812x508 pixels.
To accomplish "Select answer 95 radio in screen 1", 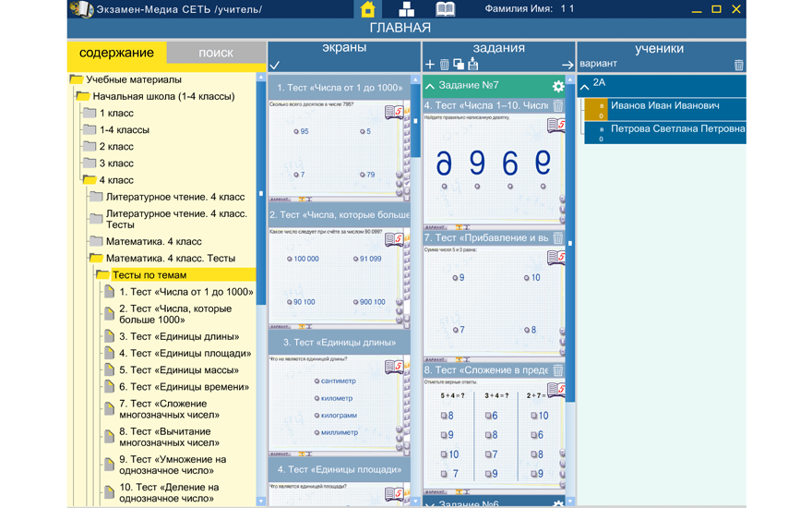I will coord(296,132).
